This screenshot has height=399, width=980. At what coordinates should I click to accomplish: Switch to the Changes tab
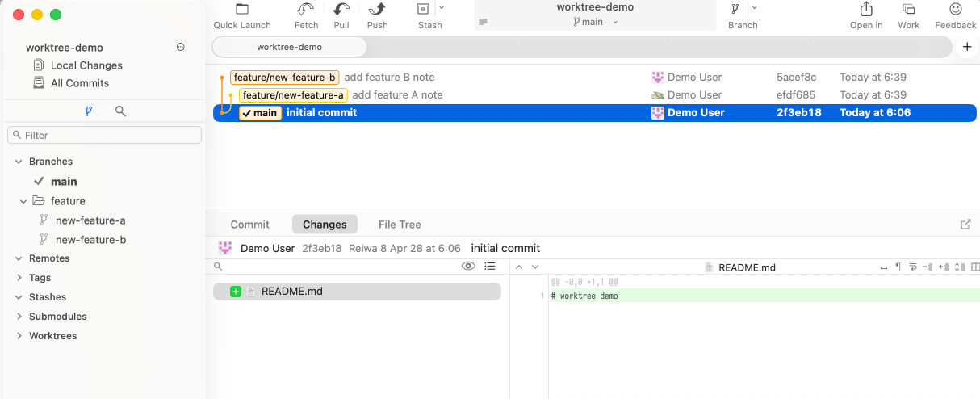pyautogui.click(x=325, y=225)
